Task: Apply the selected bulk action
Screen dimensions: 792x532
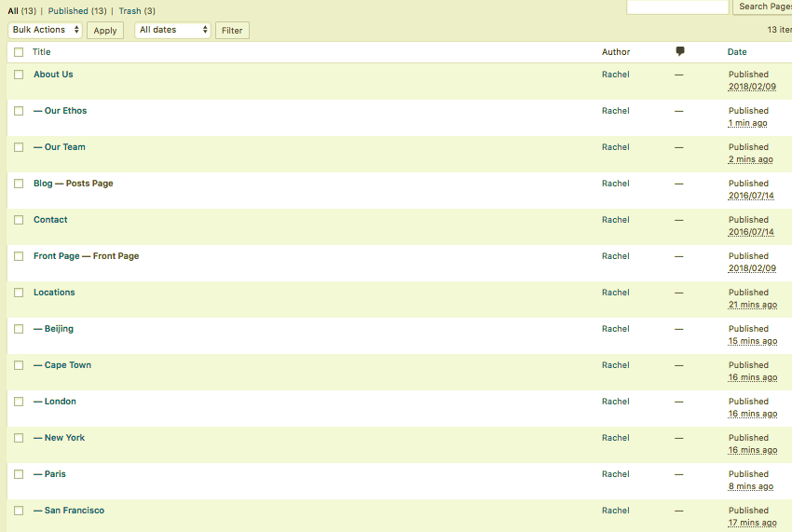Action: coord(105,31)
